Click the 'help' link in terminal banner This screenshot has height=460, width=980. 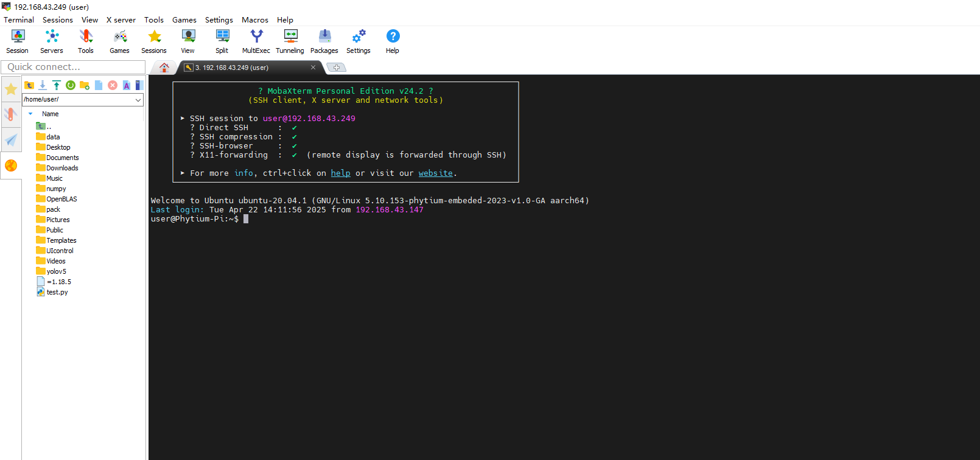pos(340,173)
